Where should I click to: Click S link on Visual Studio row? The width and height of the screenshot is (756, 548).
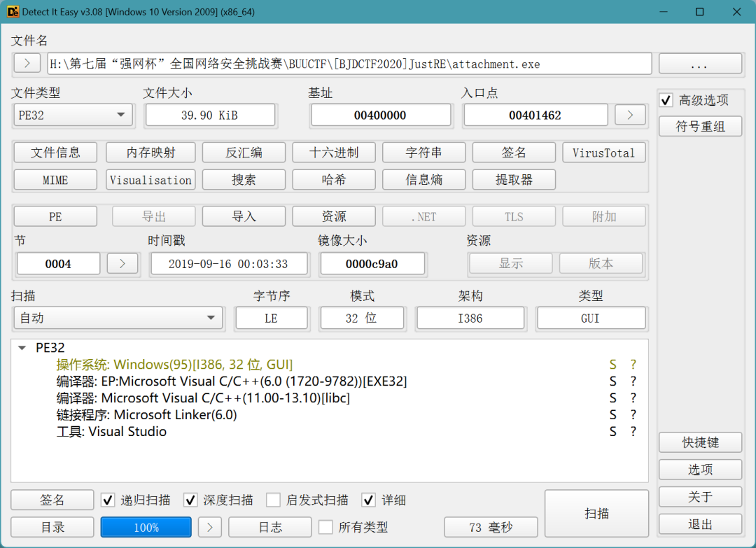pyautogui.click(x=612, y=431)
